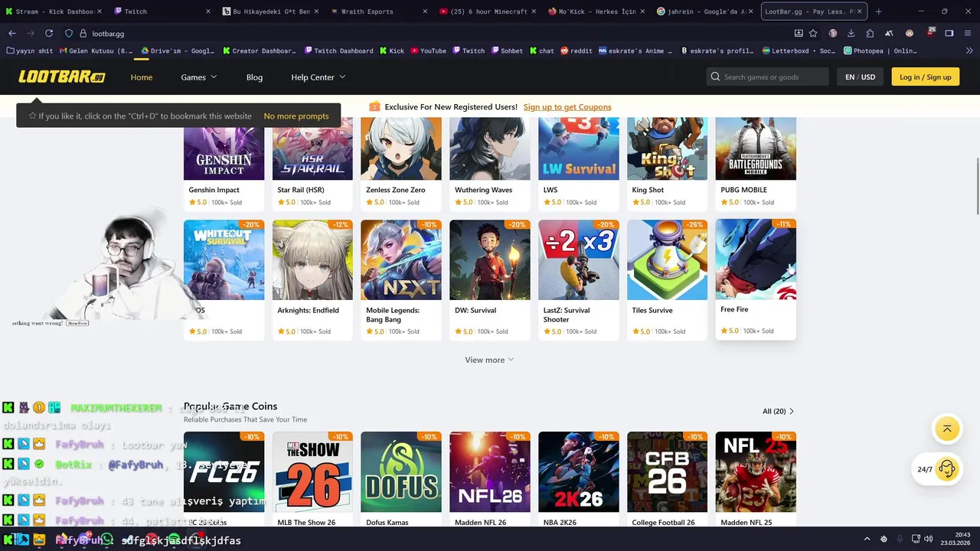Open the PUBG MOBILE card
Viewport: 980px width, 551px height.
(x=756, y=165)
